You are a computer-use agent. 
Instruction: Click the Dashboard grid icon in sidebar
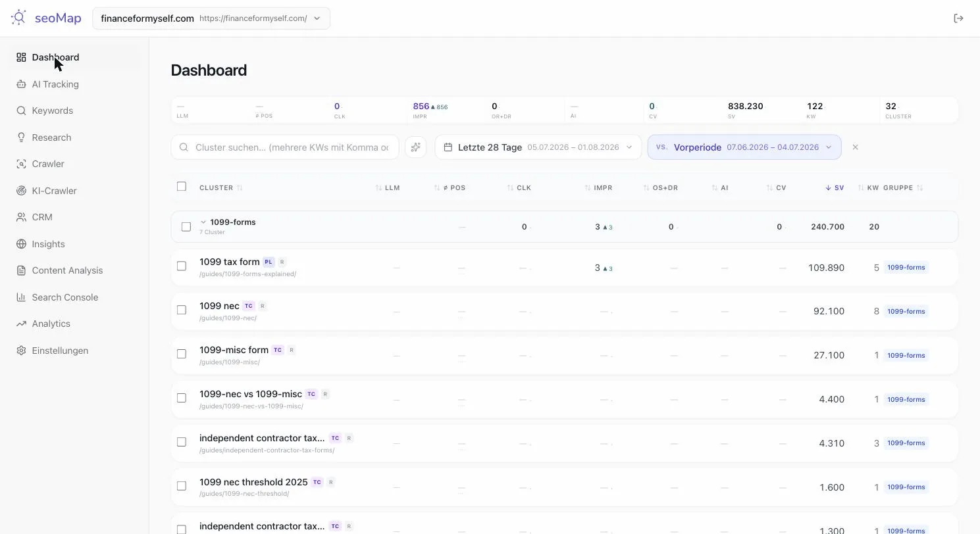pos(21,57)
